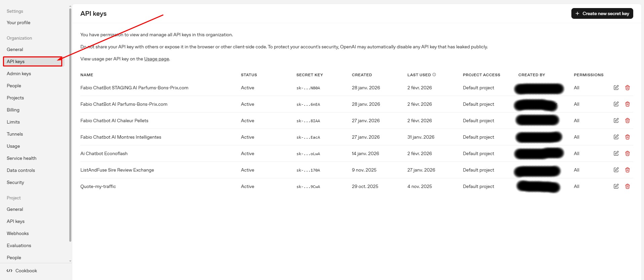Viewport: 644px width, 280px height.
Task: Delete the Chaleur Pellets key
Action: pyautogui.click(x=628, y=121)
